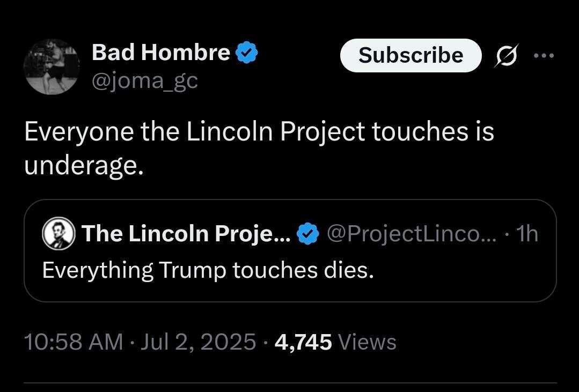
Task: Click the 10:58 AM post time
Action: click(74, 342)
